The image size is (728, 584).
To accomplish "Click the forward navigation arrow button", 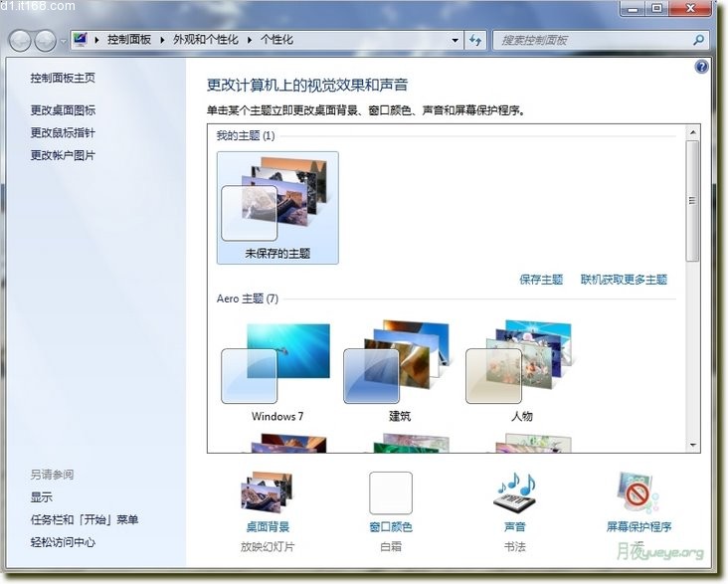I will tap(46, 41).
